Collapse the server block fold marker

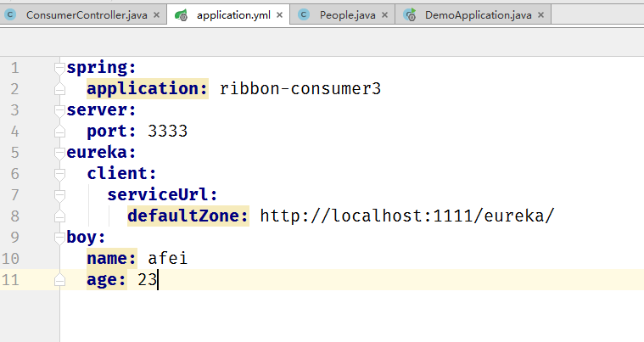click(59, 110)
